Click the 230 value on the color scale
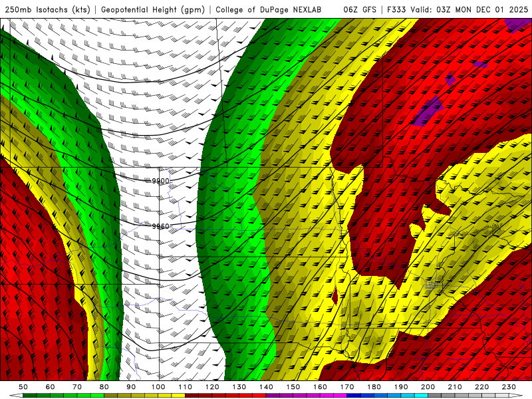The height and width of the screenshot is (399, 532). [x=509, y=387]
